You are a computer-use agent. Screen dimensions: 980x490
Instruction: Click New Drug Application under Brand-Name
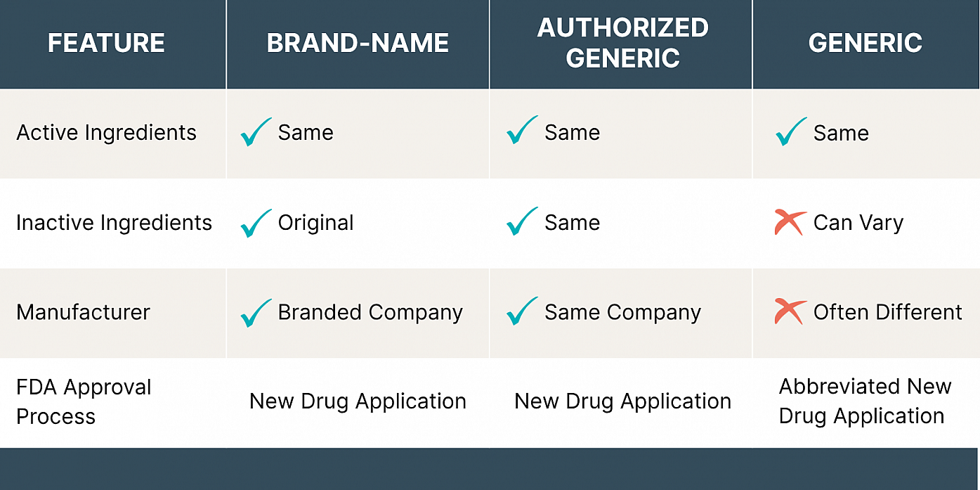pos(358,401)
